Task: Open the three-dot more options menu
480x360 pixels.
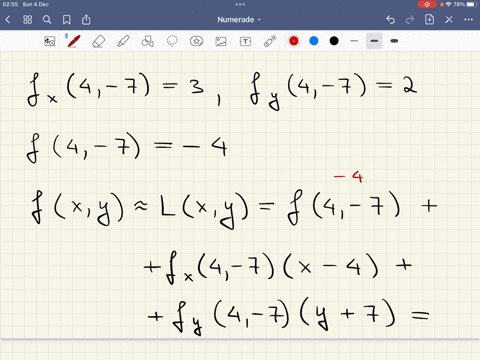Action: 469,20
